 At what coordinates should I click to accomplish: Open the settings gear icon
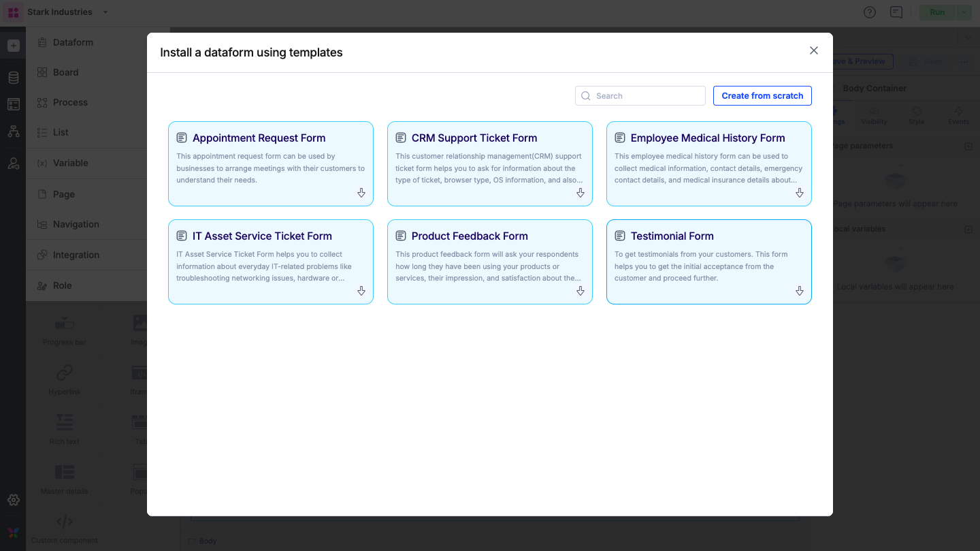pyautogui.click(x=14, y=500)
